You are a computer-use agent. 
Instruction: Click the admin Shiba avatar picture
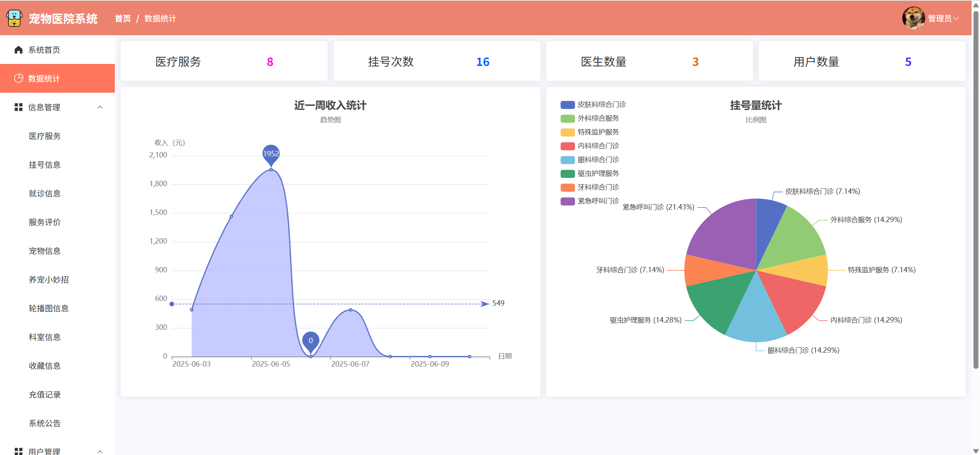click(913, 18)
